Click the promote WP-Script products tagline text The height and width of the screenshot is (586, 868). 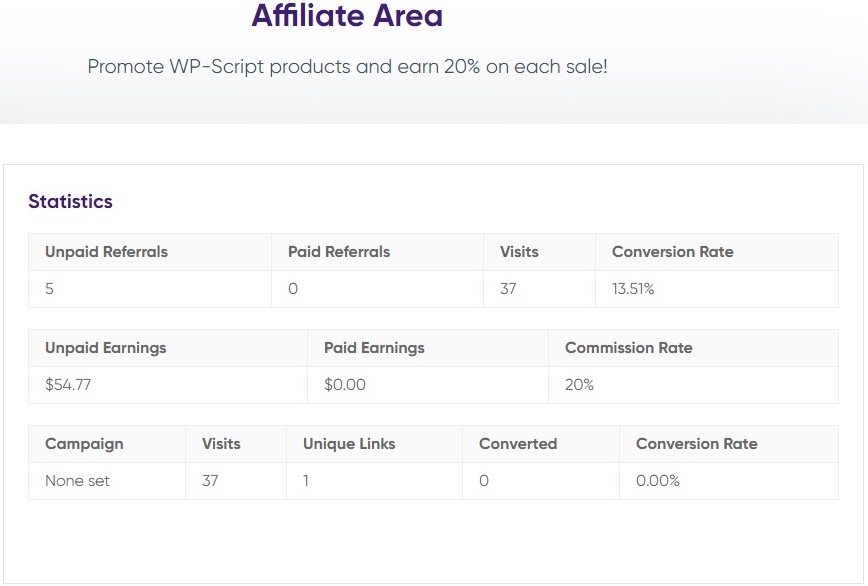[x=348, y=67]
